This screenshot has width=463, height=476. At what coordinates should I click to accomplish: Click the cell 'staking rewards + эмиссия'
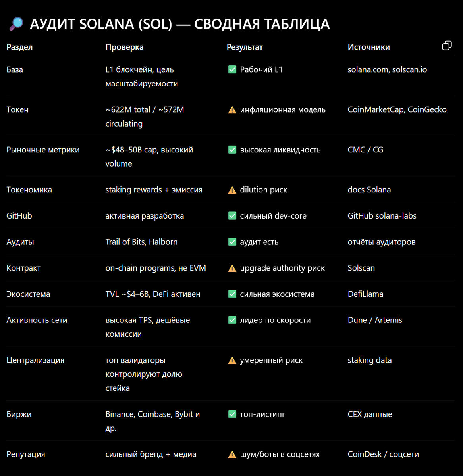(x=154, y=190)
